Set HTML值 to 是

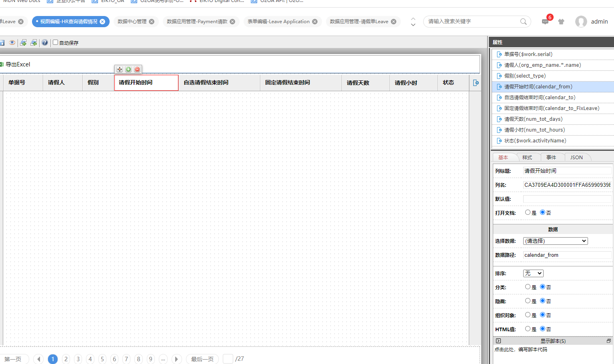pyautogui.click(x=528, y=329)
